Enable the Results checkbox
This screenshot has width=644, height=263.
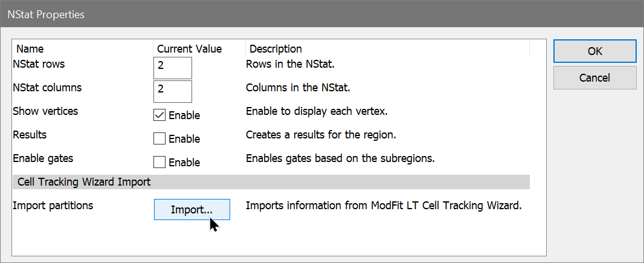(x=159, y=138)
